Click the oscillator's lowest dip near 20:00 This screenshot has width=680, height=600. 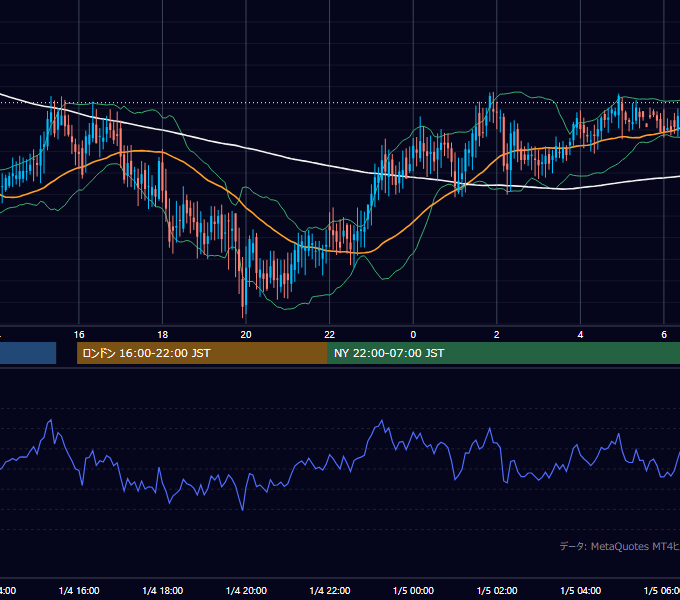coord(242,509)
